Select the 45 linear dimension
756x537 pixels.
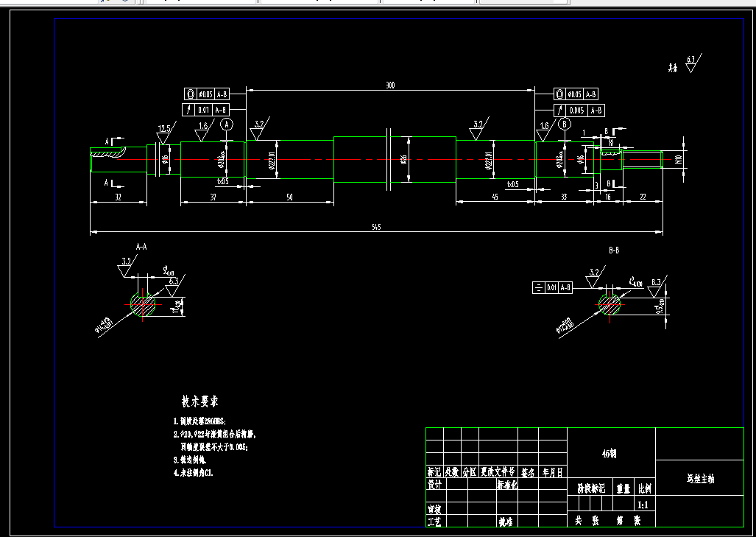(495, 197)
